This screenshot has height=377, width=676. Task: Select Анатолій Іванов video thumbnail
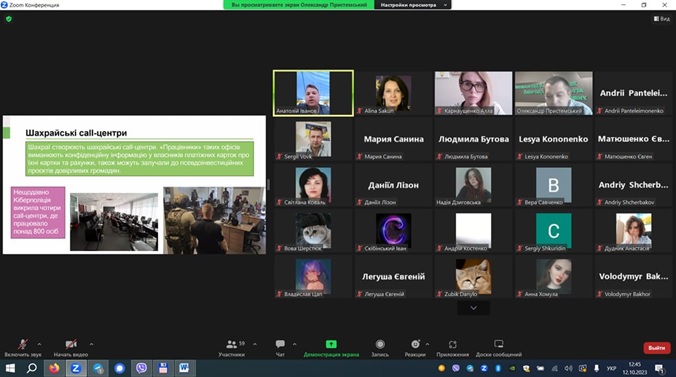(313, 93)
